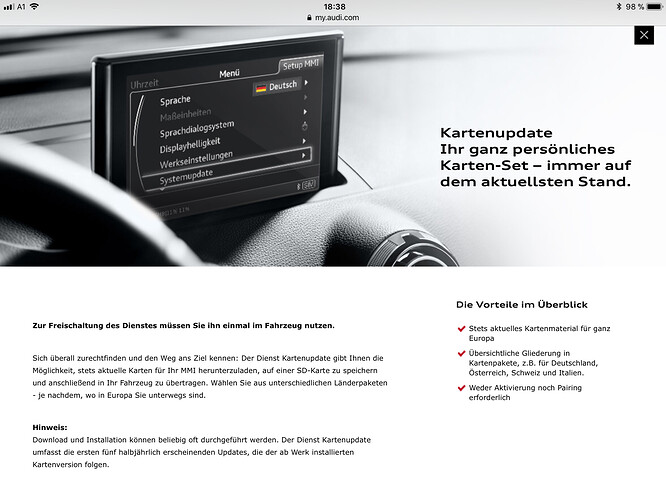The image size is (666, 500).
Task: Click the Systemupdate menu entry in MMI photo
Action: 186,176
